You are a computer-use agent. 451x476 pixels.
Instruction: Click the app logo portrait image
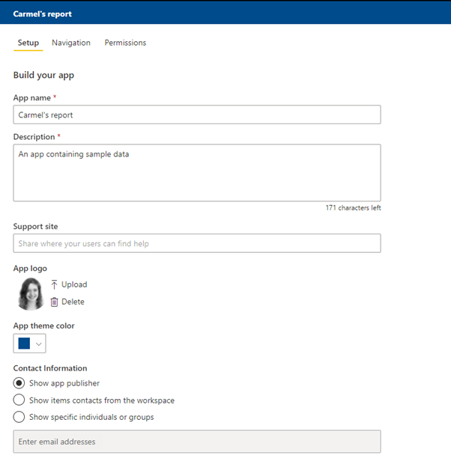tap(30, 293)
